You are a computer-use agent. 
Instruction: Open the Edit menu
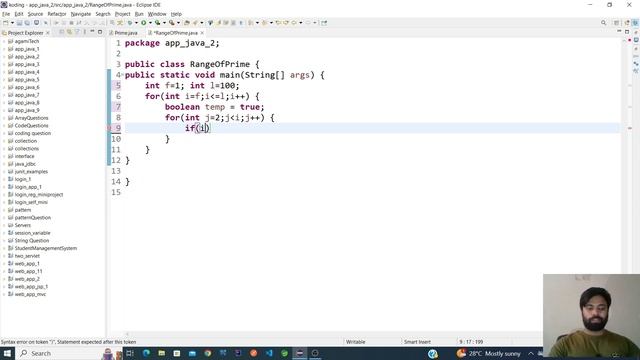pyautogui.click(x=19, y=14)
